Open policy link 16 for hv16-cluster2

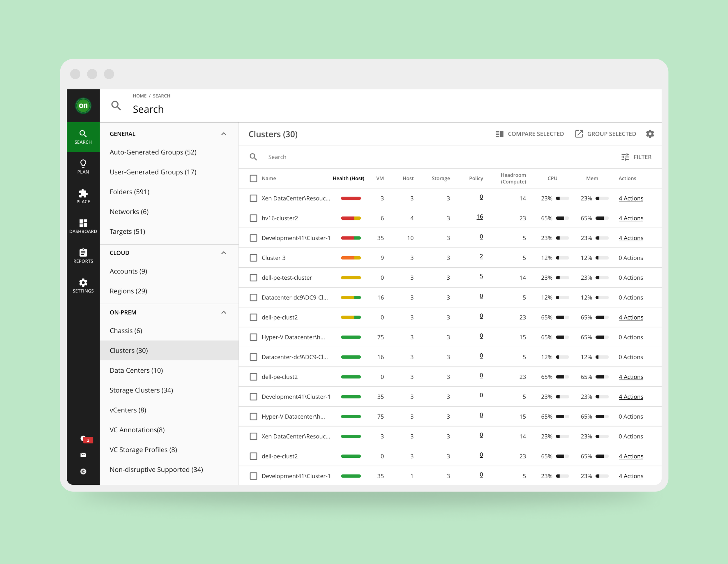tap(479, 217)
